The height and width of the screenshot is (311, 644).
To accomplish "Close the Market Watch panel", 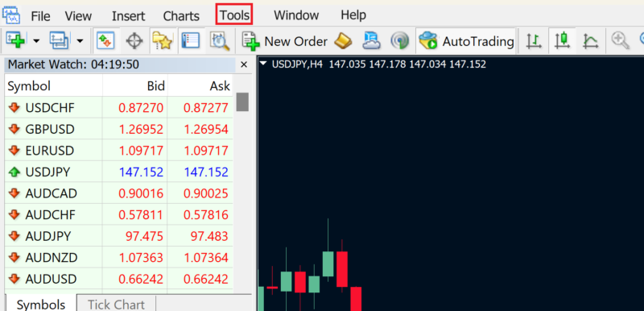I will tap(243, 64).
